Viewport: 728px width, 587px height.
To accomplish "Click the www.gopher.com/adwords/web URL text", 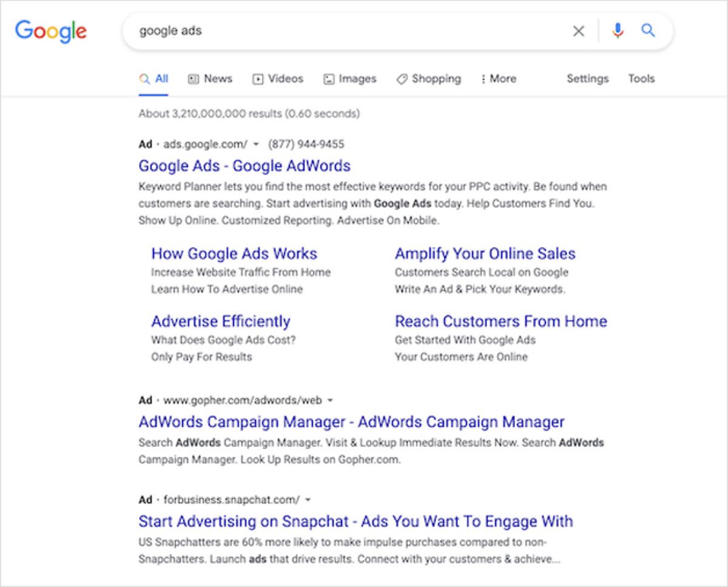I will pos(243,400).
